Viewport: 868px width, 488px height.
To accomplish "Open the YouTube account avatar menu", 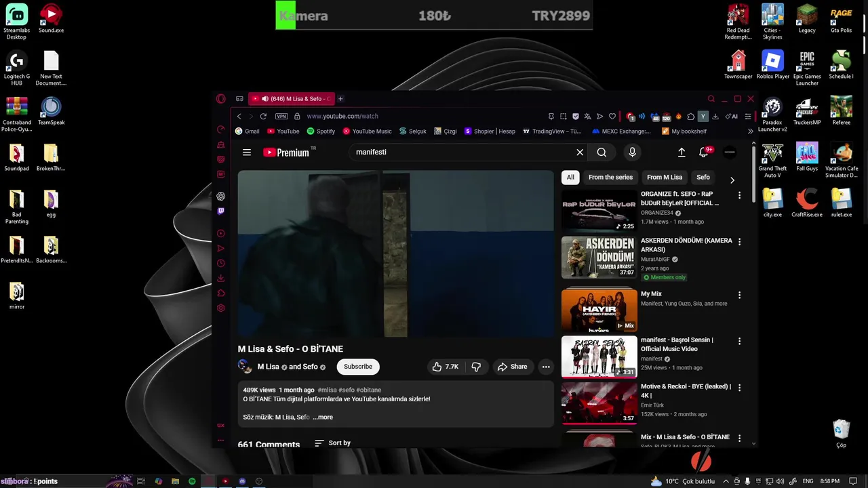I will pos(730,152).
